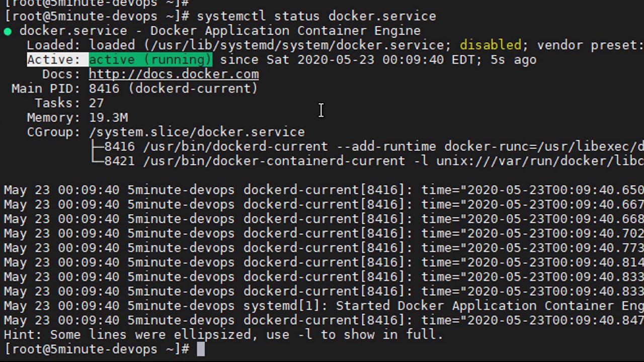Click the 'Hint: Some lines were ellipsized' line
Screen dimensions: 644x362
(x=223, y=335)
